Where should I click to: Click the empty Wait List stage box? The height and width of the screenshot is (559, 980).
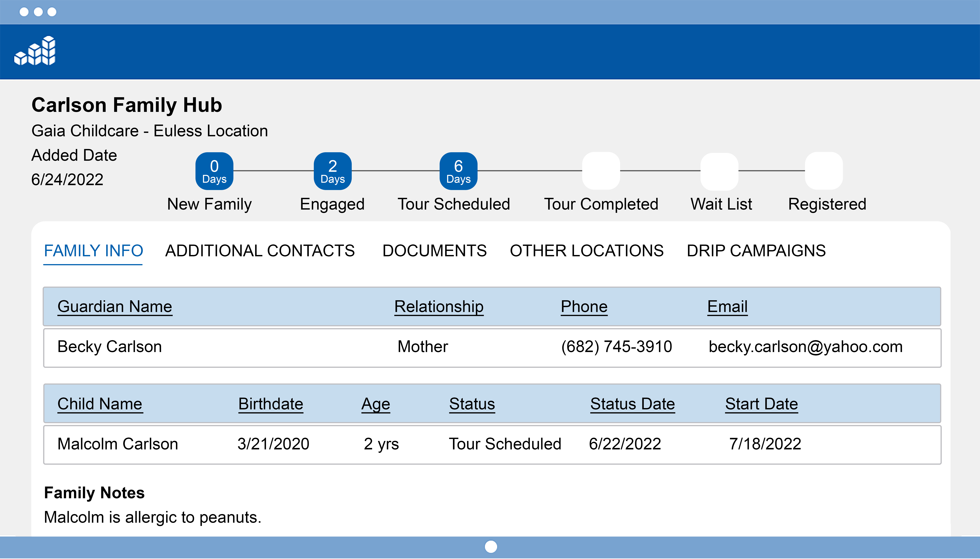click(719, 171)
